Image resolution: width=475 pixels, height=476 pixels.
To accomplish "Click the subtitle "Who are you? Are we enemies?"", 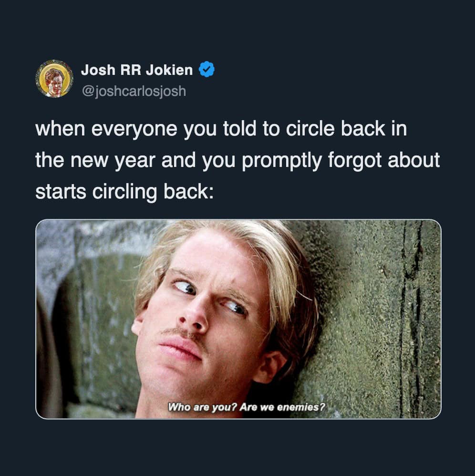I will coord(247,407).
